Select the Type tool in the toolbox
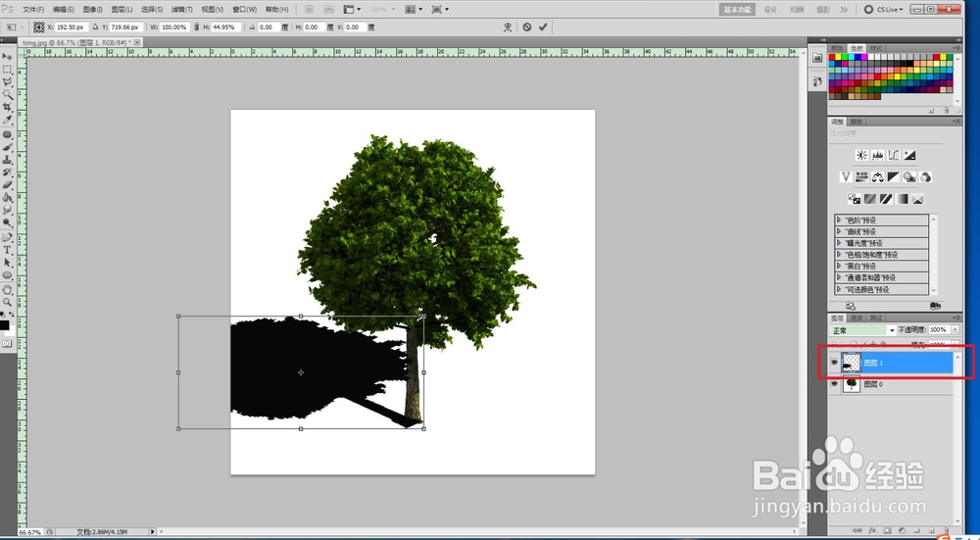This screenshot has width=980, height=540. pos(7,250)
